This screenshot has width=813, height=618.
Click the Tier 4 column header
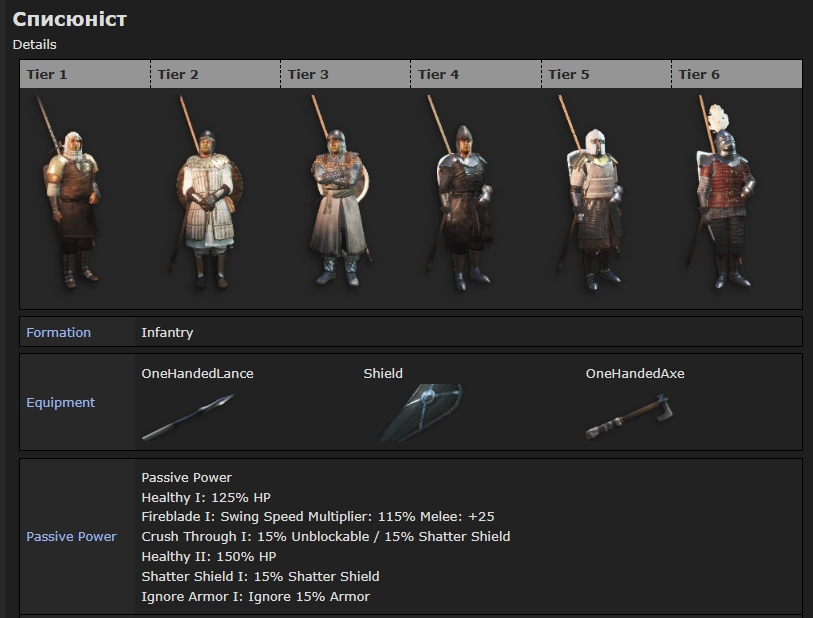pyautogui.click(x=439, y=74)
